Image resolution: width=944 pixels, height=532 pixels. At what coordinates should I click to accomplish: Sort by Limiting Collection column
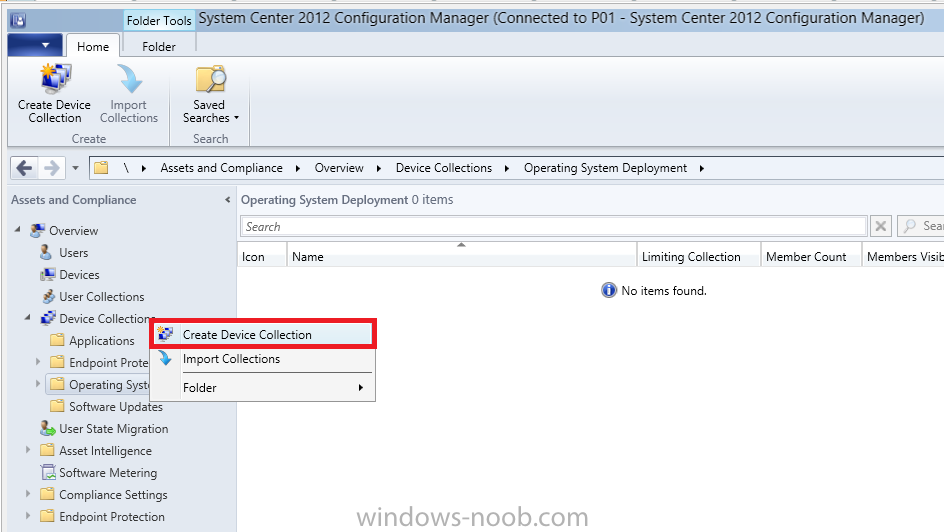[699, 256]
